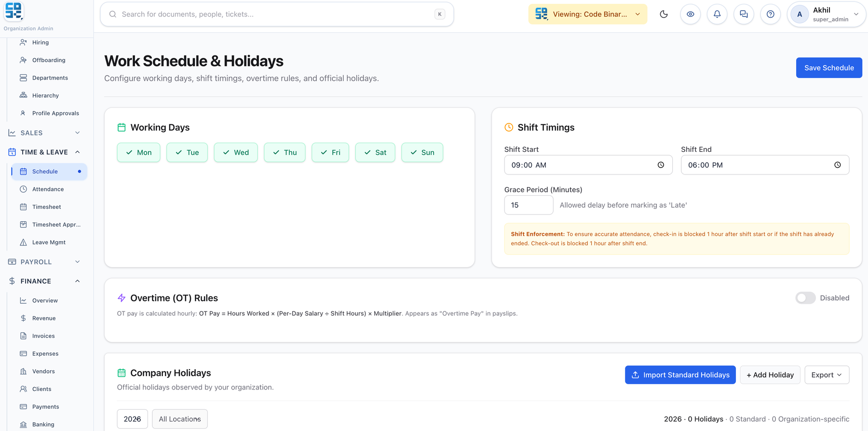Open the 2026 year selector
Screen dimensions: 868x431
(133, 419)
